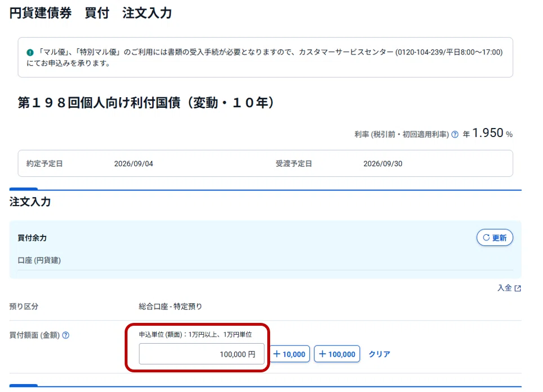
Task: Click the 買付余力 label
Action: pyautogui.click(x=32, y=238)
